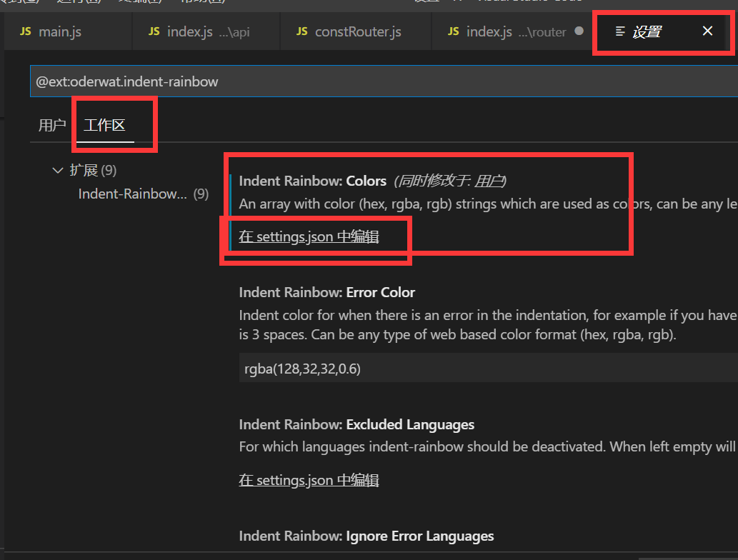Edit Colors setting in settings.json
This screenshot has width=738, height=560.
pyautogui.click(x=309, y=236)
